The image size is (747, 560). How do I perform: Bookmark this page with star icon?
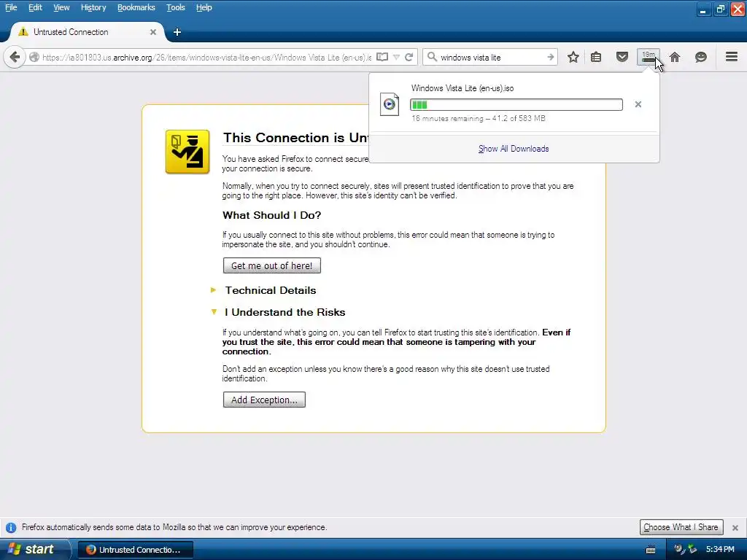click(573, 57)
